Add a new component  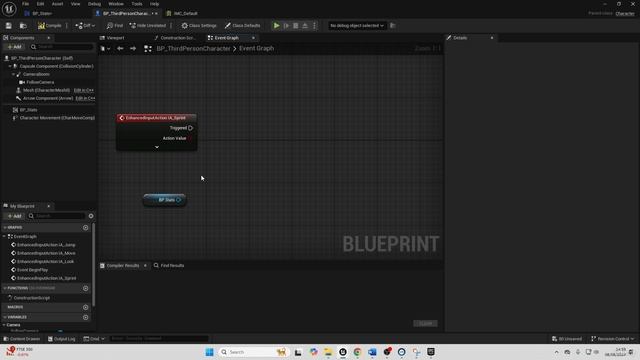[14, 47]
